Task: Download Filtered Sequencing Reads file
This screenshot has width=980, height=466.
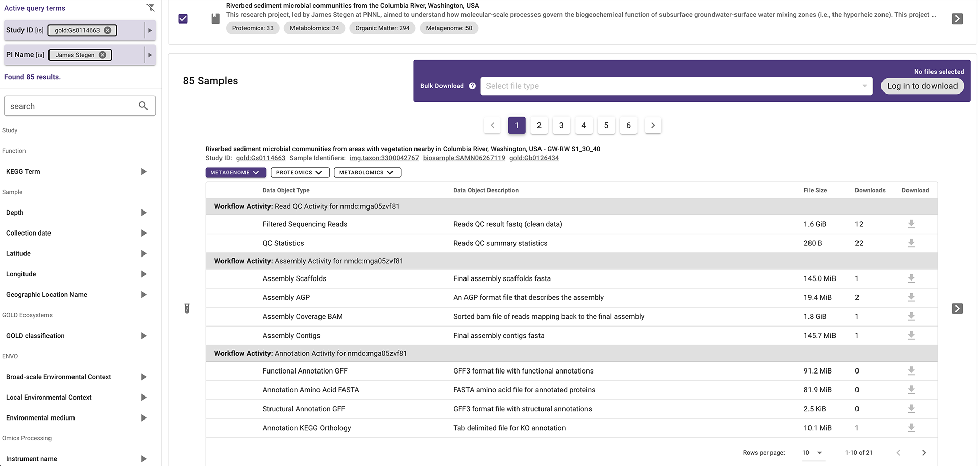Action: tap(911, 224)
